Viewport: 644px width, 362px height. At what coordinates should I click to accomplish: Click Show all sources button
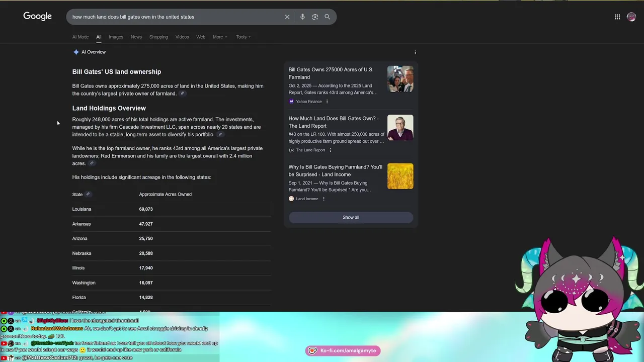click(x=351, y=217)
